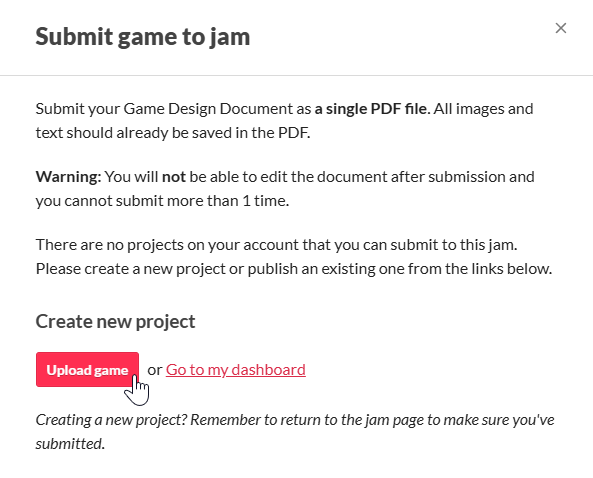Click the italic word "submitted."

pyautogui.click(x=70, y=444)
